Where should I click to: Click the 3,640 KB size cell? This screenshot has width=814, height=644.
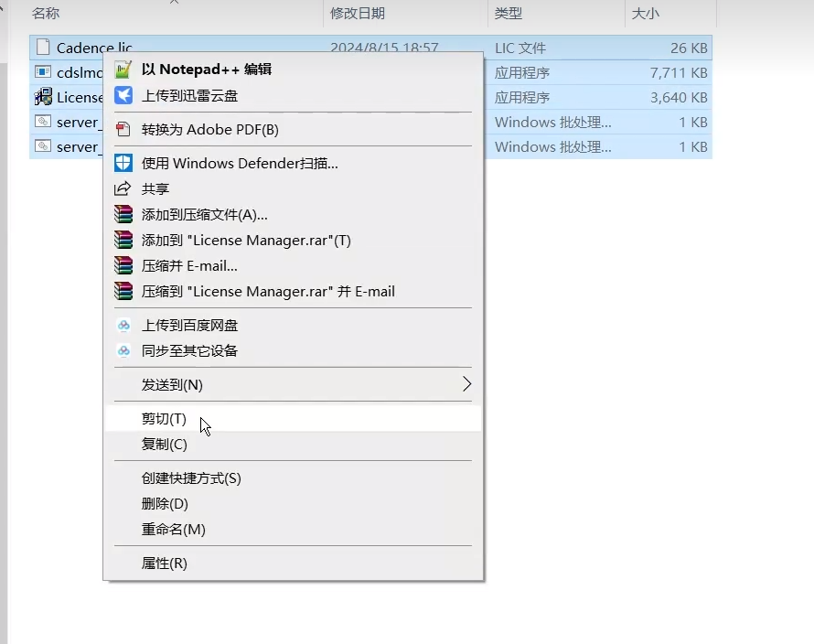679,97
